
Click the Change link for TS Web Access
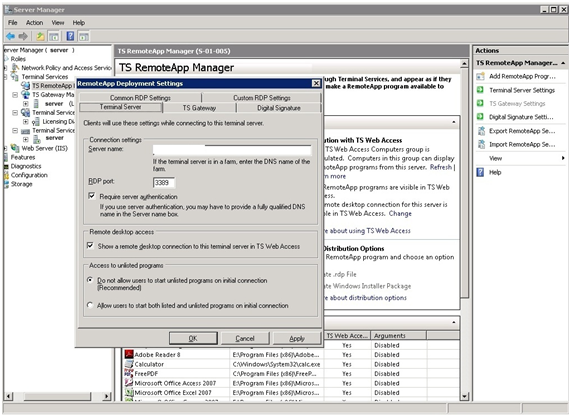tap(400, 213)
